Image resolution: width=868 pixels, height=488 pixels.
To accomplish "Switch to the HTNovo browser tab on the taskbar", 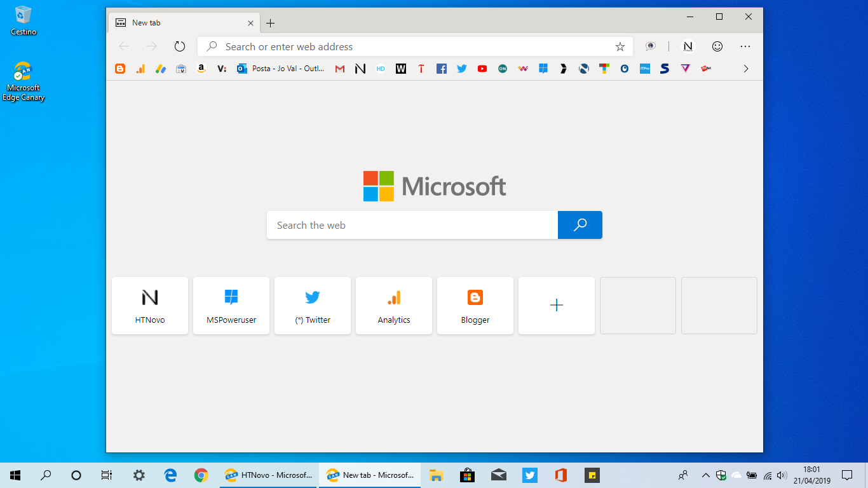I will click(x=268, y=475).
